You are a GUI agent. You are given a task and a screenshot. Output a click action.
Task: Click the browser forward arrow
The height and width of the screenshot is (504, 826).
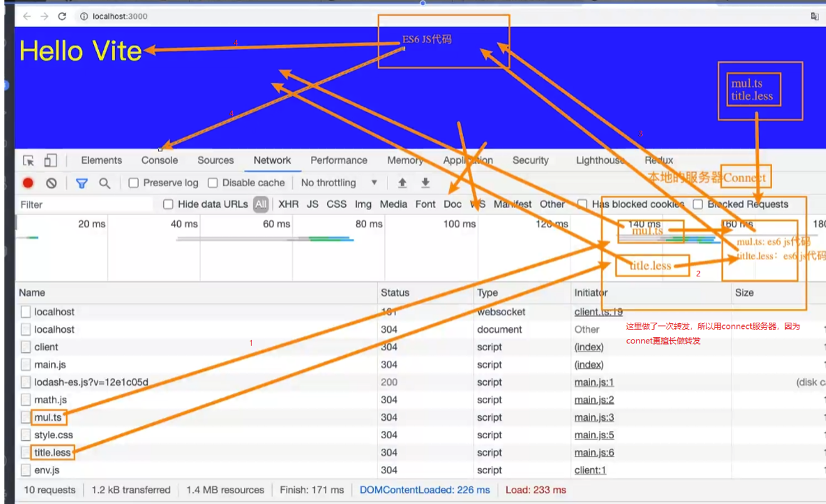coord(44,16)
